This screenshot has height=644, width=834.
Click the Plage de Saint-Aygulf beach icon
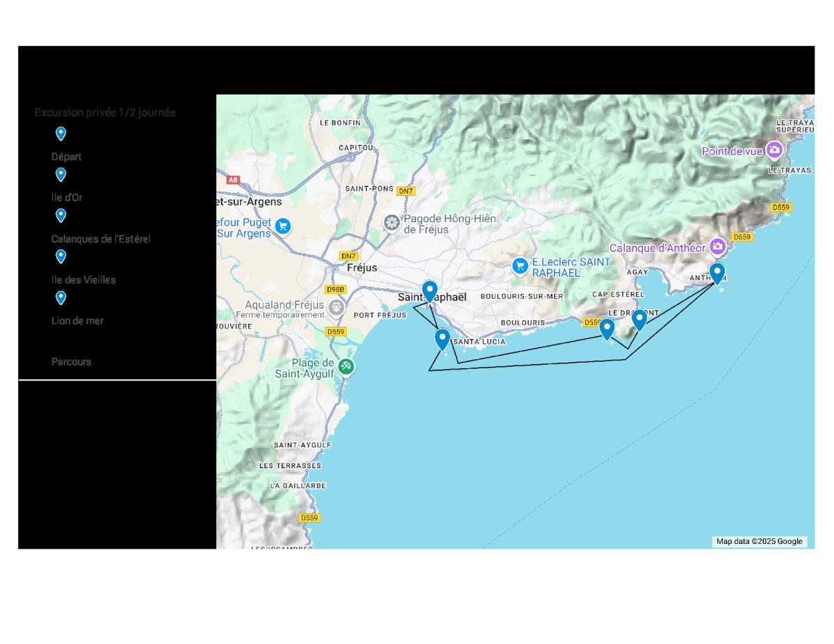click(346, 367)
